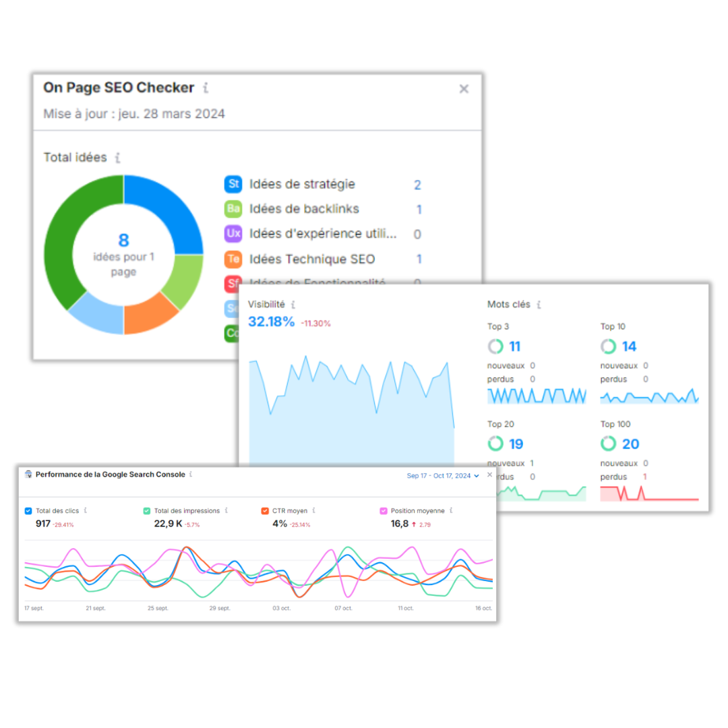Click info icon next to Position moyenne
728x728 pixels.
pos(451,510)
